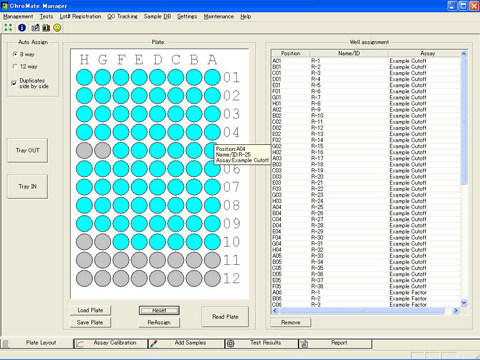
Task: Click the Assay Calibration tab curve icon
Action: pos(80,344)
